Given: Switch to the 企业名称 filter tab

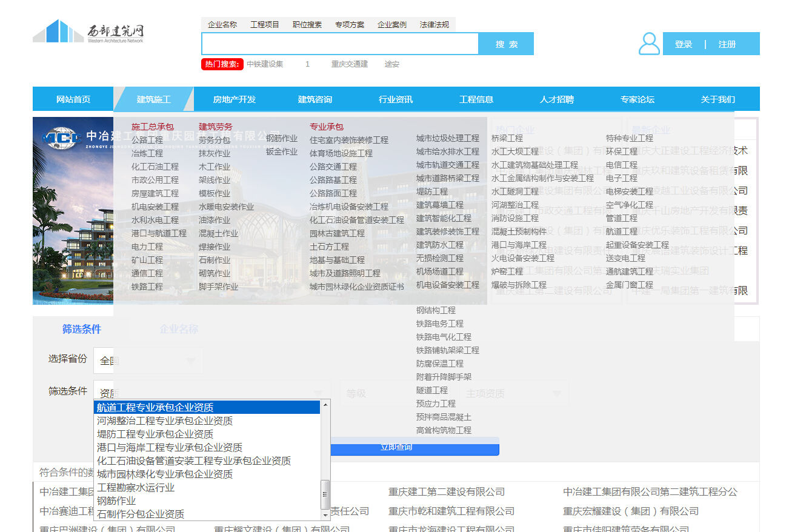Looking at the screenshot, I should [x=179, y=329].
